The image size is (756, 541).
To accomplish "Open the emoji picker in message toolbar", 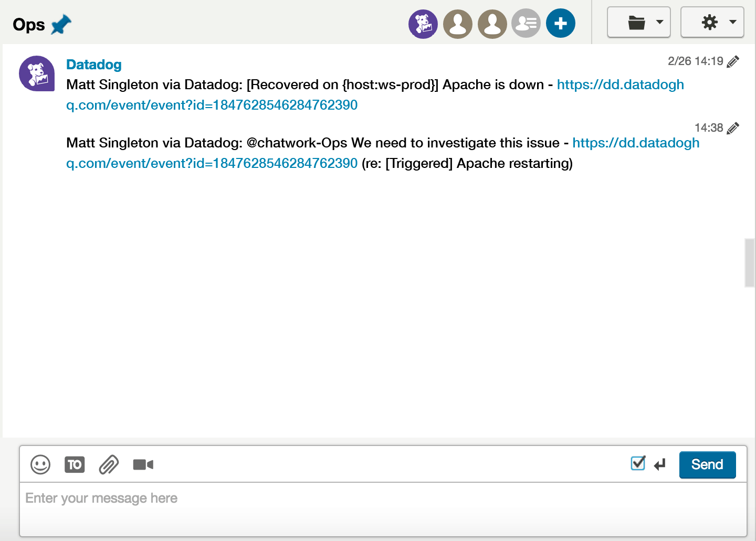I will (x=40, y=465).
